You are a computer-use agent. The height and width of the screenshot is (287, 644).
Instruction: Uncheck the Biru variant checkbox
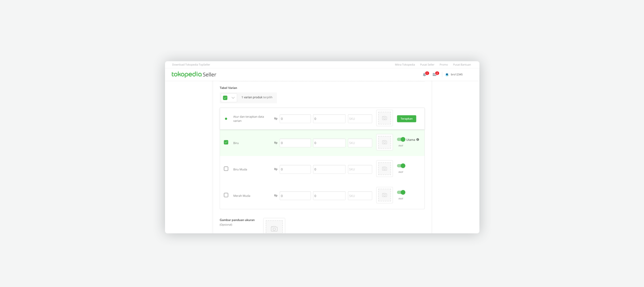[226, 143]
